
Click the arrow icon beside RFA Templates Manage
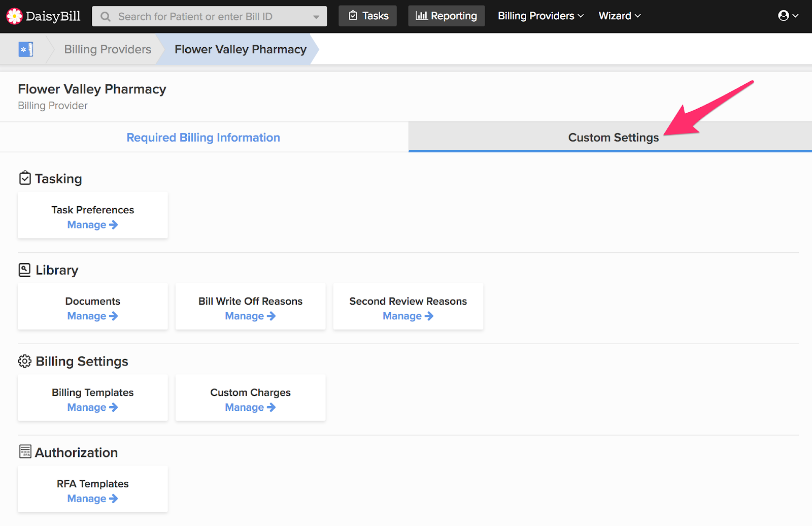point(114,499)
